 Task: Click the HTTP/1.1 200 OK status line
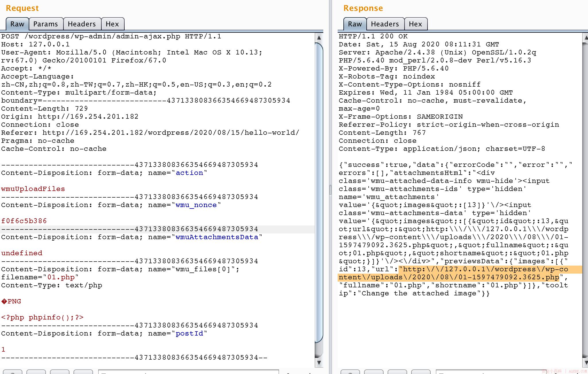pyautogui.click(x=373, y=36)
